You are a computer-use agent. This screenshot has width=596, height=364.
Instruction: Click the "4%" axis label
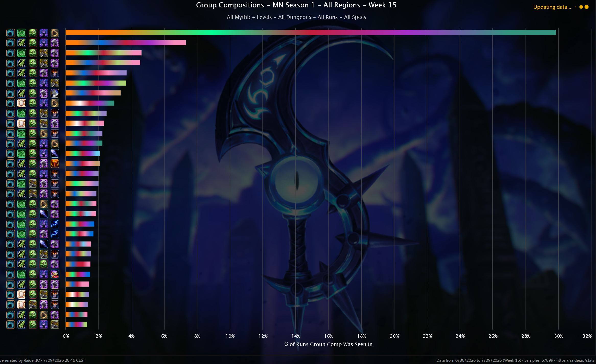132,336
